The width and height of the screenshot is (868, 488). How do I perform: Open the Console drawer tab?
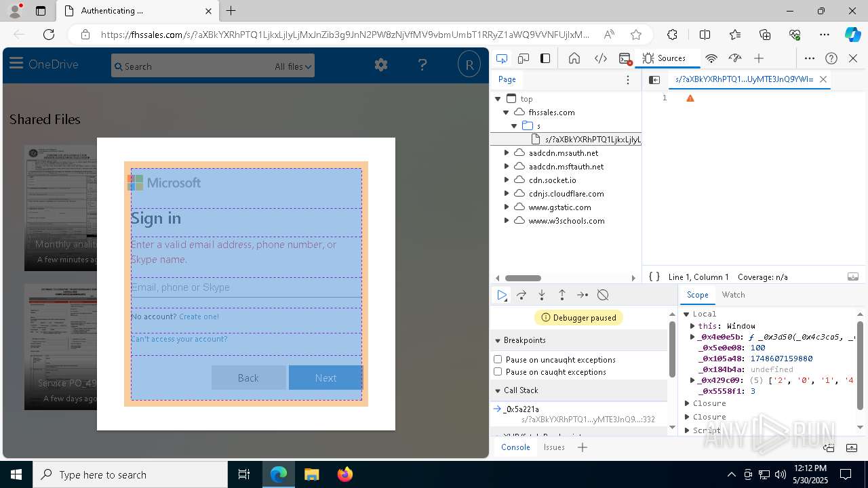pyautogui.click(x=515, y=447)
